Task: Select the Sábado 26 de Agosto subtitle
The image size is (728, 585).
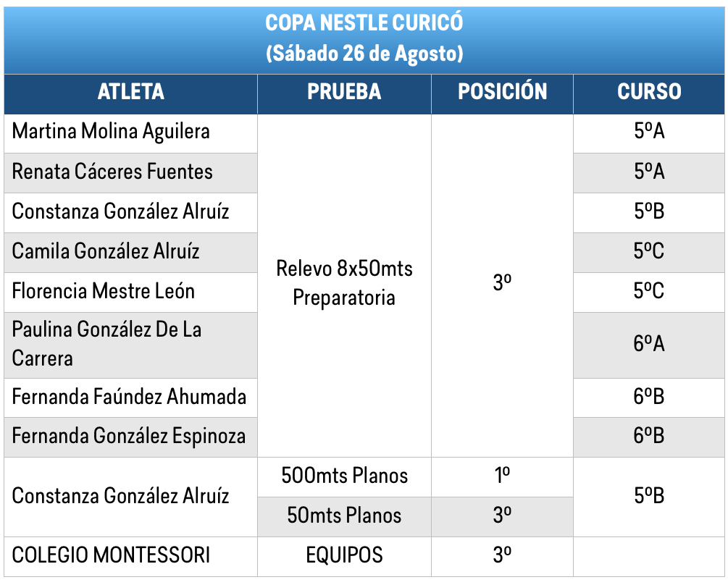Action: [364, 54]
